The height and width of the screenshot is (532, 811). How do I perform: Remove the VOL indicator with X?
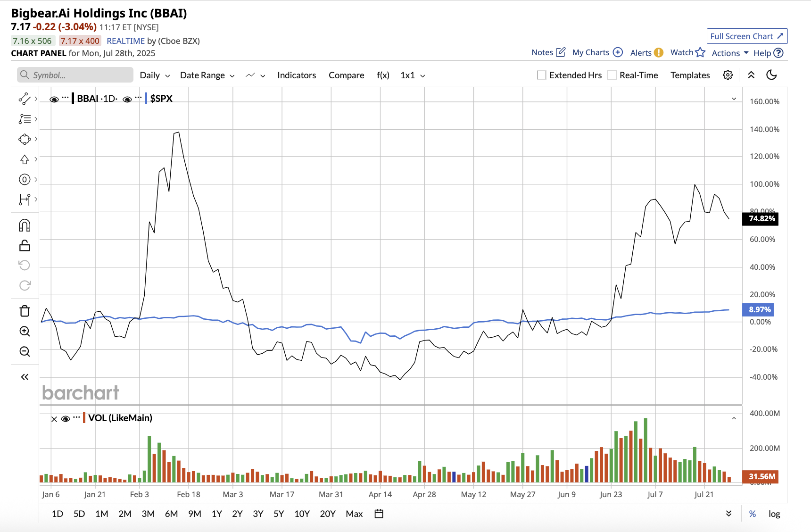tap(54, 419)
